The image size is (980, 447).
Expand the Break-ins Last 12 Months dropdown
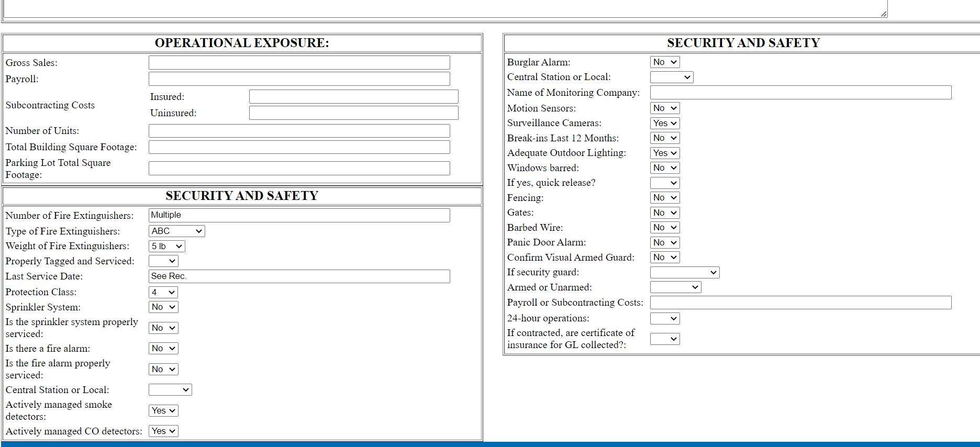click(x=665, y=138)
